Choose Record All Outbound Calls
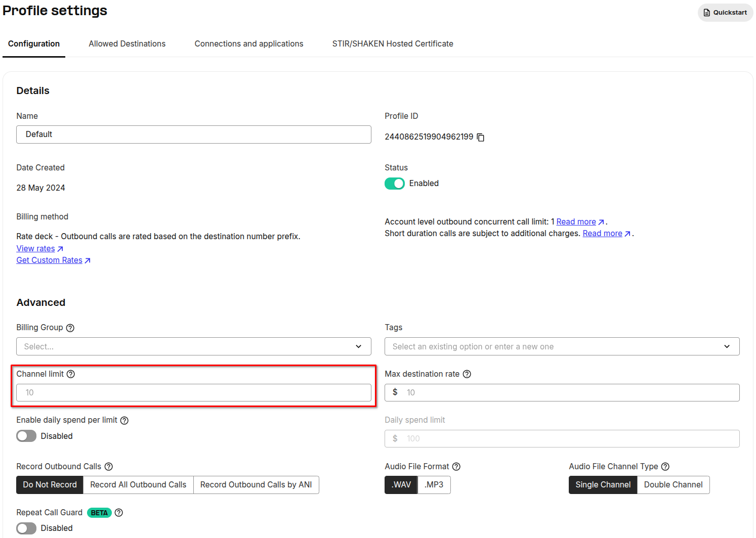Screen dimensions: 756x538 138,485
